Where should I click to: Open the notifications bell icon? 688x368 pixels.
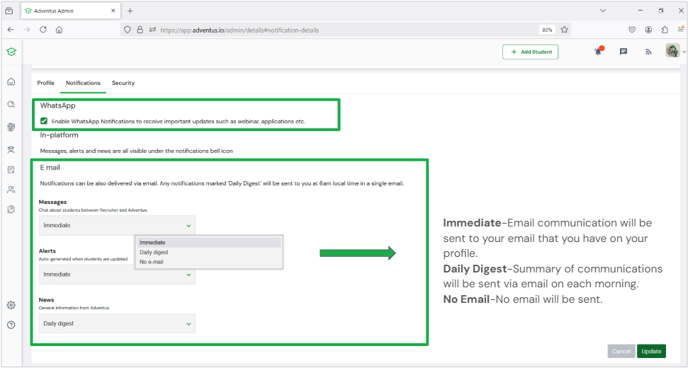(x=598, y=51)
